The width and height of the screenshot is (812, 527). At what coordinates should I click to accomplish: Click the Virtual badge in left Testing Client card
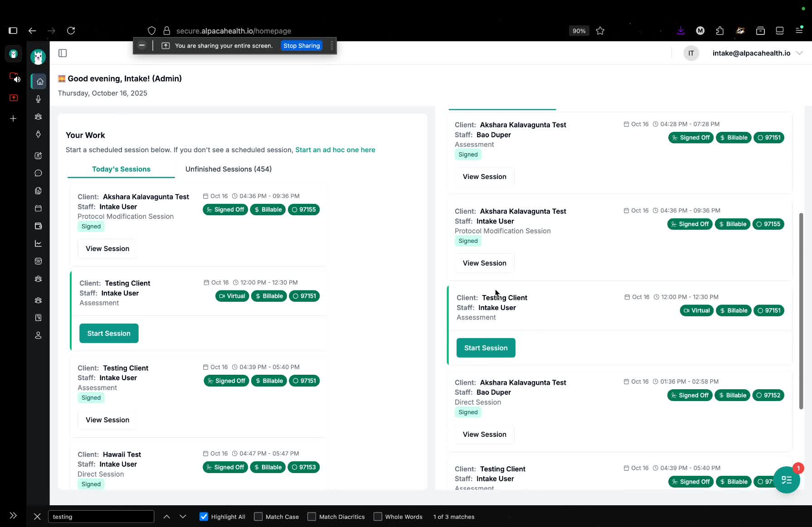(232, 296)
